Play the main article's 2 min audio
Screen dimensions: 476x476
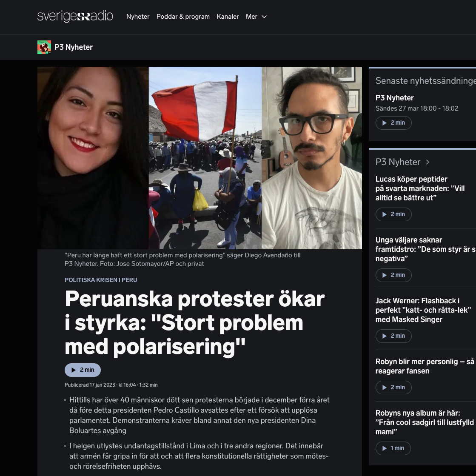tap(83, 370)
